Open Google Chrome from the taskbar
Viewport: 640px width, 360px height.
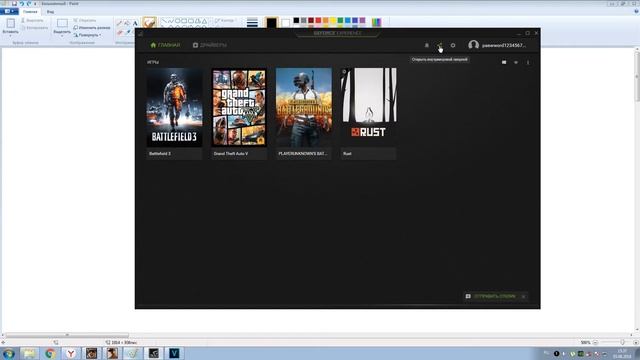(50, 353)
